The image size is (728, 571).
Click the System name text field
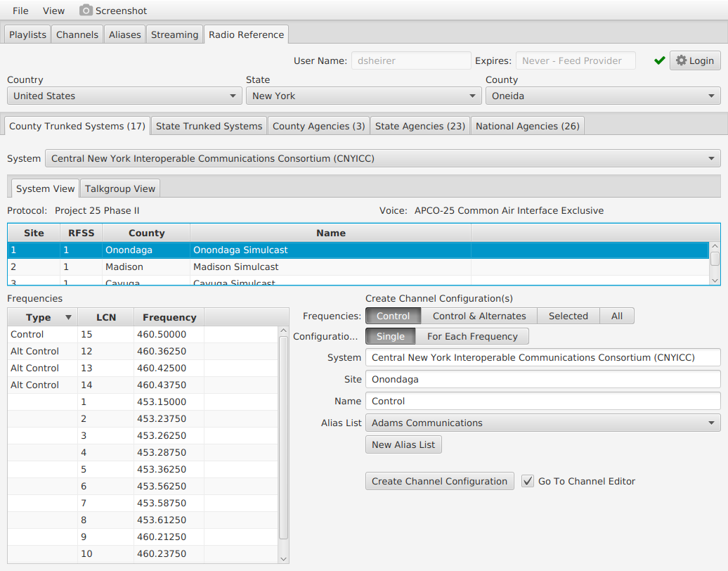(x=542, y=357)
